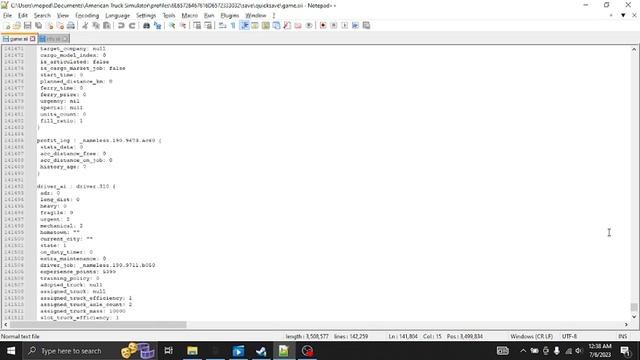Click the Zoom Out toolbar icon
Image resolution: width=640 pixels, height=360 pixels.
182,25
